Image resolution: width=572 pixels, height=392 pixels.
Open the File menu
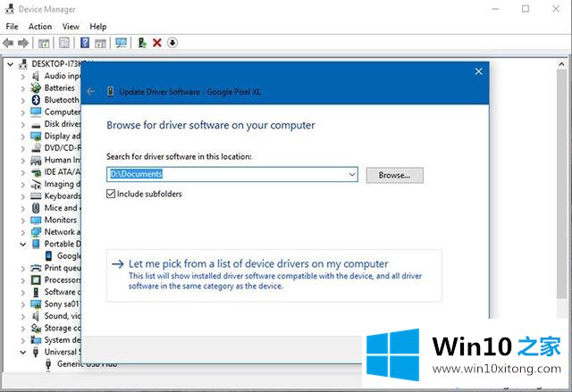(12, 27)
